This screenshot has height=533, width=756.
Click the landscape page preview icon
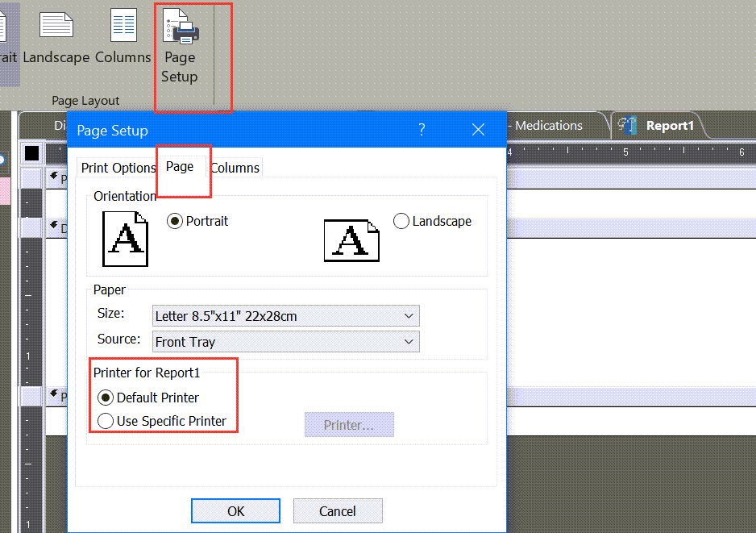pos(351,240)
